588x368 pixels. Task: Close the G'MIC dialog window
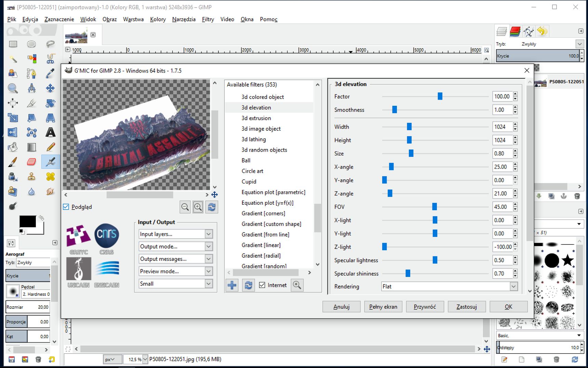pos(527,70)
